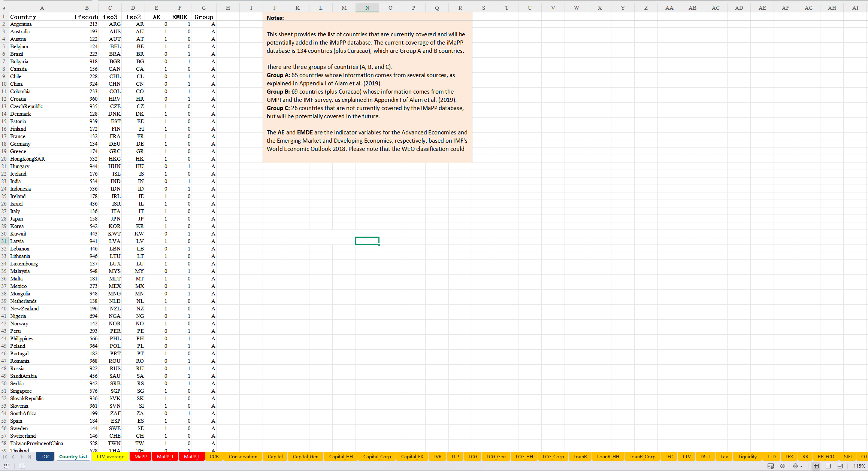Switch to page break preview mode

pyautogui.click(x=828, y=466)
